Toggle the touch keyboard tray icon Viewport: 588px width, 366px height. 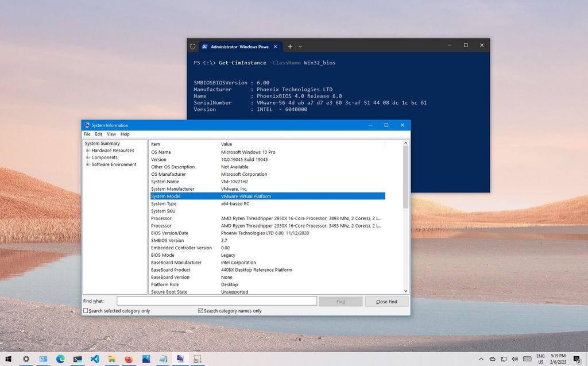tap(527, 359)
